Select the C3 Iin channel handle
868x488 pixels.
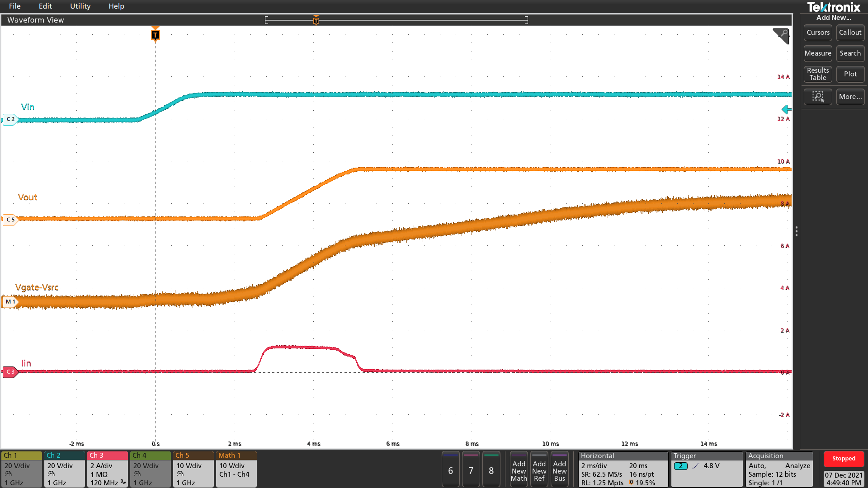pos(10,372)
